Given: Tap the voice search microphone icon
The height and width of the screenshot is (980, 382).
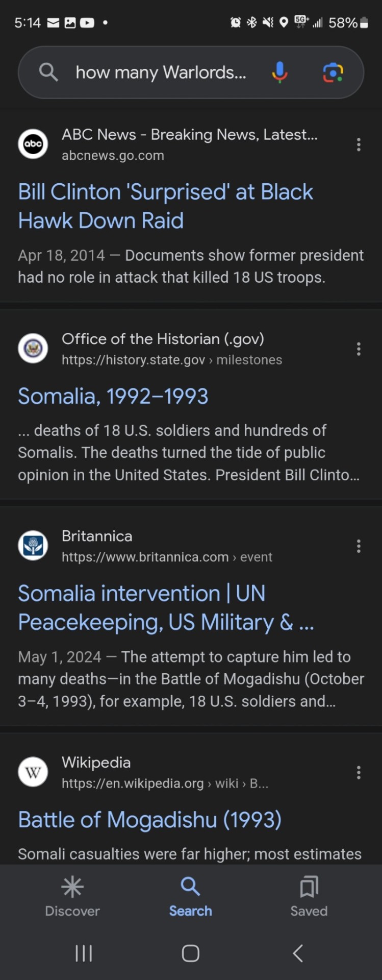Looking at the screenshot, I should tap(279, 72).
